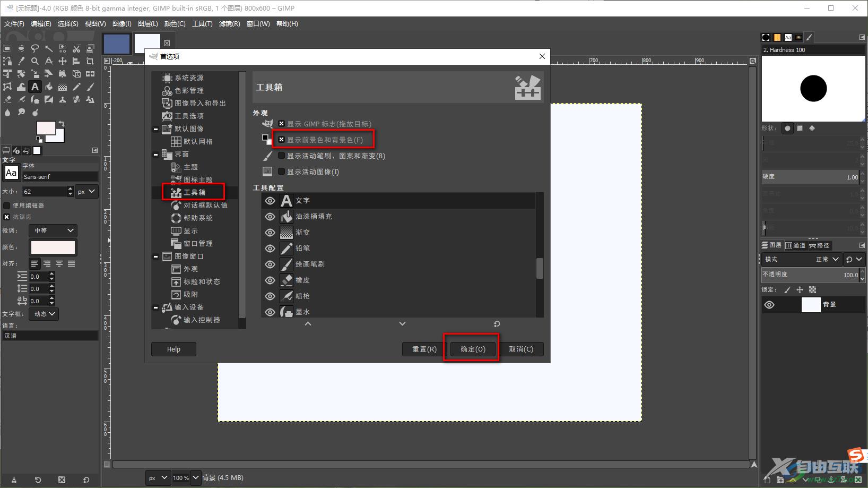This screenshot has width=868, height=488.
Task: Select the Rectangle Select tool
Action: 7,48
